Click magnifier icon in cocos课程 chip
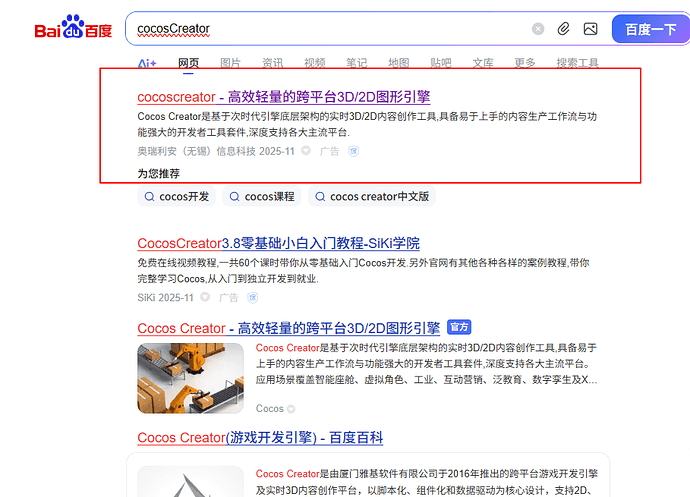 pyautogui.click(x=235, y=196)
